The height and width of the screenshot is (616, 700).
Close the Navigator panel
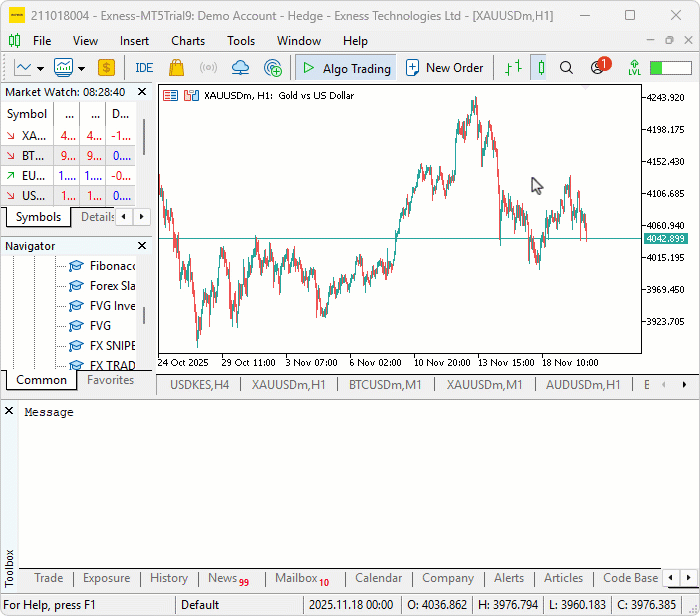click(x=142, y=246)
